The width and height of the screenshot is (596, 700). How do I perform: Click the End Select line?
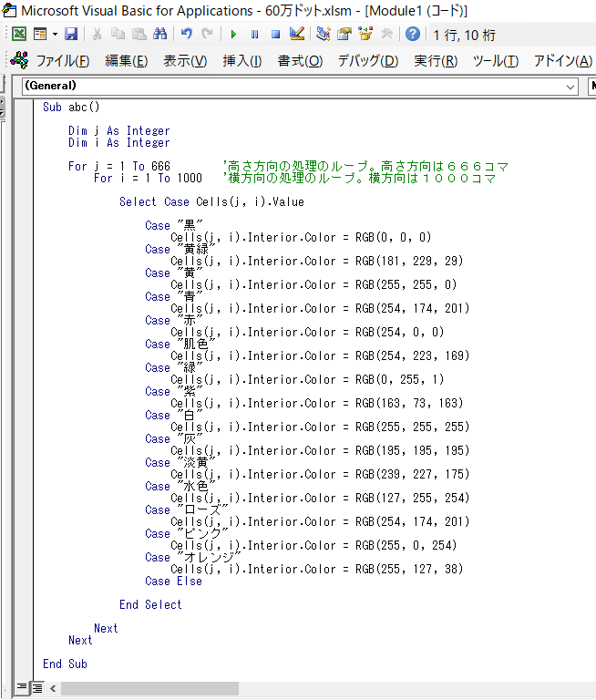(150, 605)
